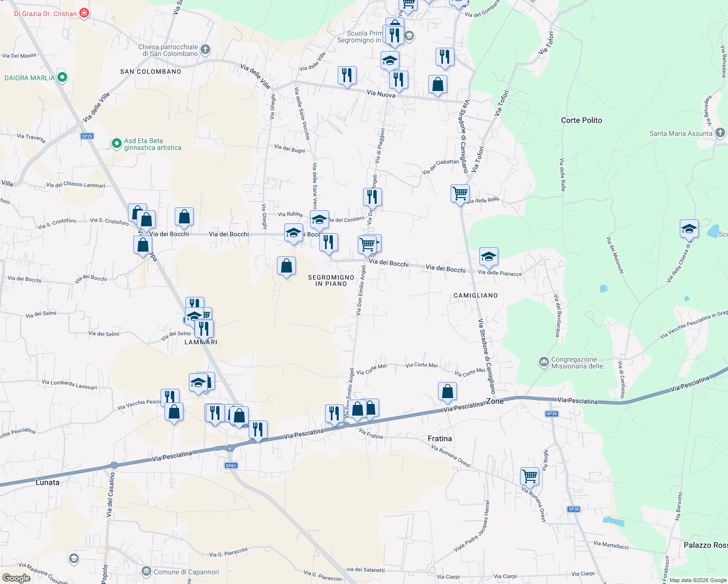Screen dimensions: 728x584
Task: Select the graduation cap marker in Lammari
Action: point(194,315)
